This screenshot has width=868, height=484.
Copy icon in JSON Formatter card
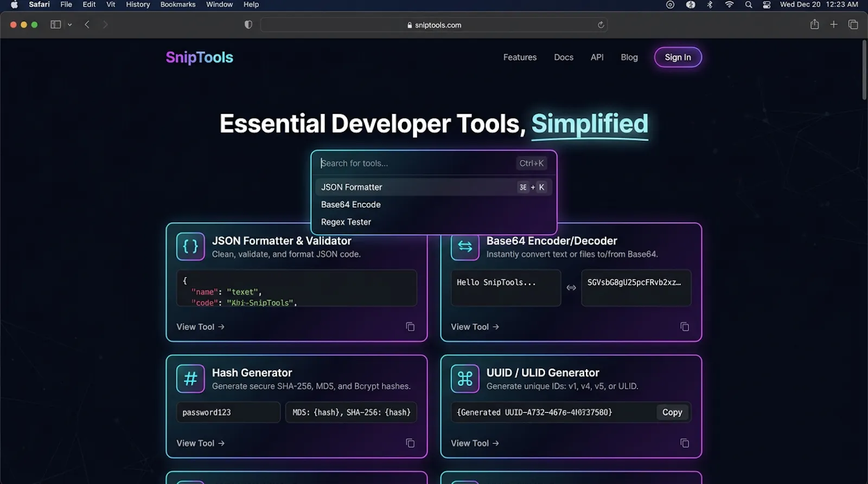410,327
